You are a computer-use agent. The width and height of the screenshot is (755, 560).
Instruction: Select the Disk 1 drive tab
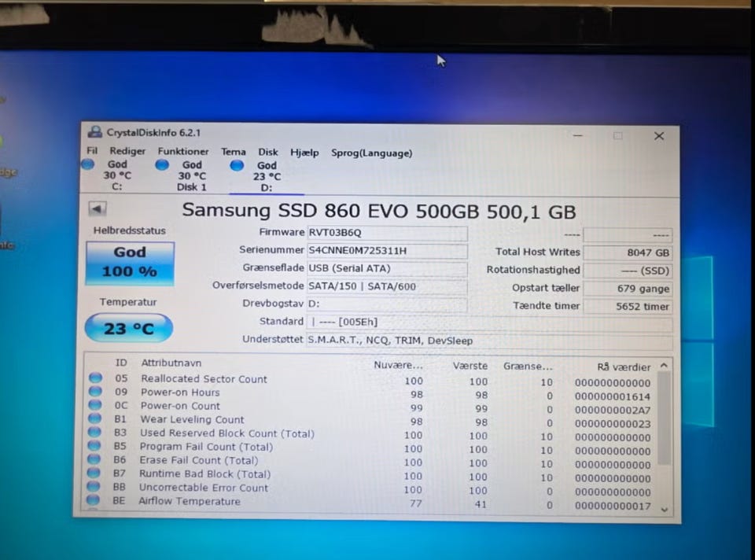pyautogui.click(x=192, y=175)
